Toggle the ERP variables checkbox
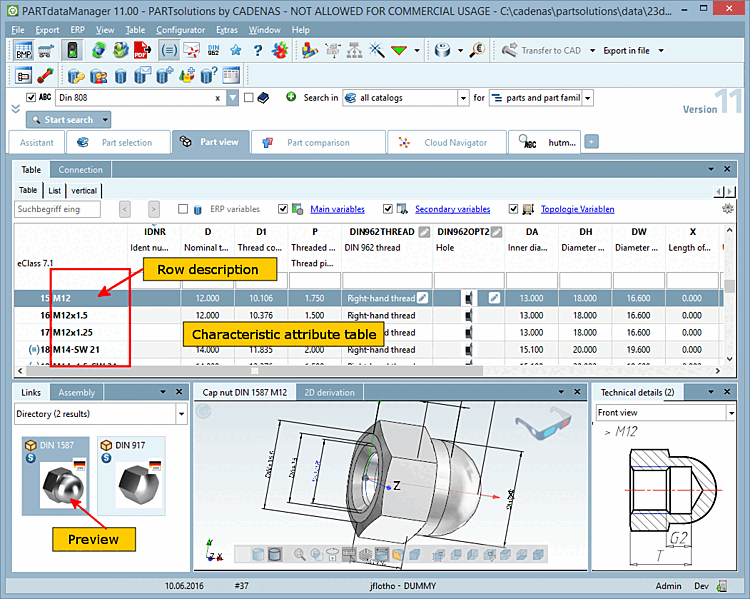 point(183,209)
